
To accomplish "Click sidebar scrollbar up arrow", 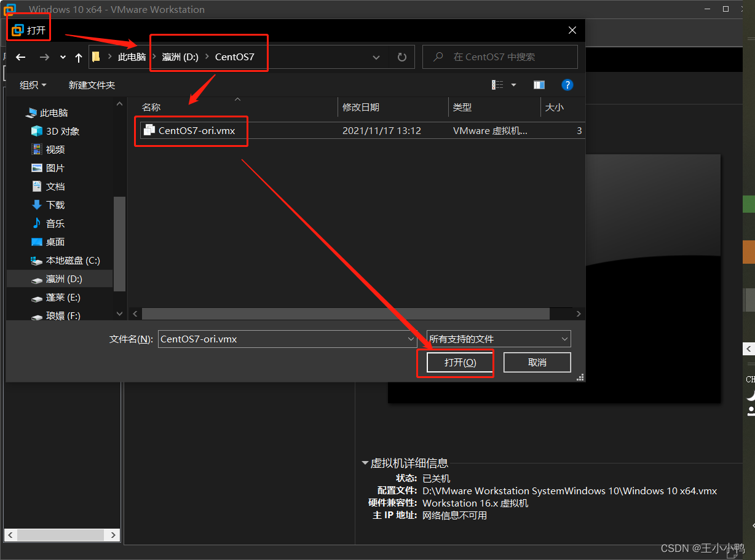I will pyautogui.click(x=119, y=105).
